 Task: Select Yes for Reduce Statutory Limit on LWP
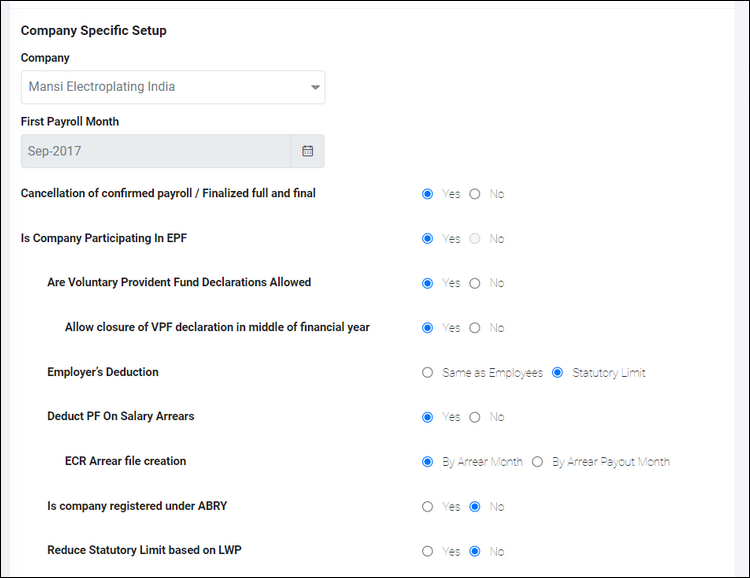[428, 551]
